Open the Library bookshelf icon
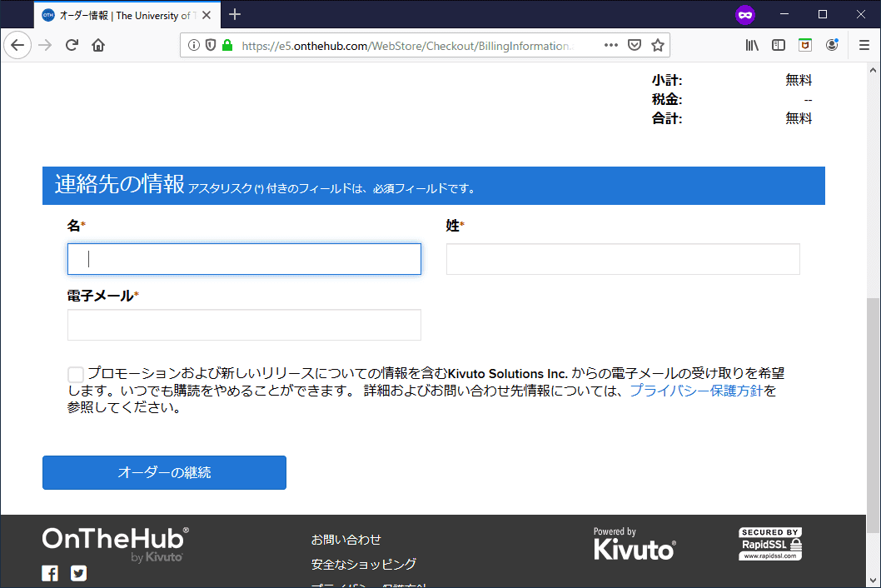Screen dimensions: 881x588 click(752, 46)
